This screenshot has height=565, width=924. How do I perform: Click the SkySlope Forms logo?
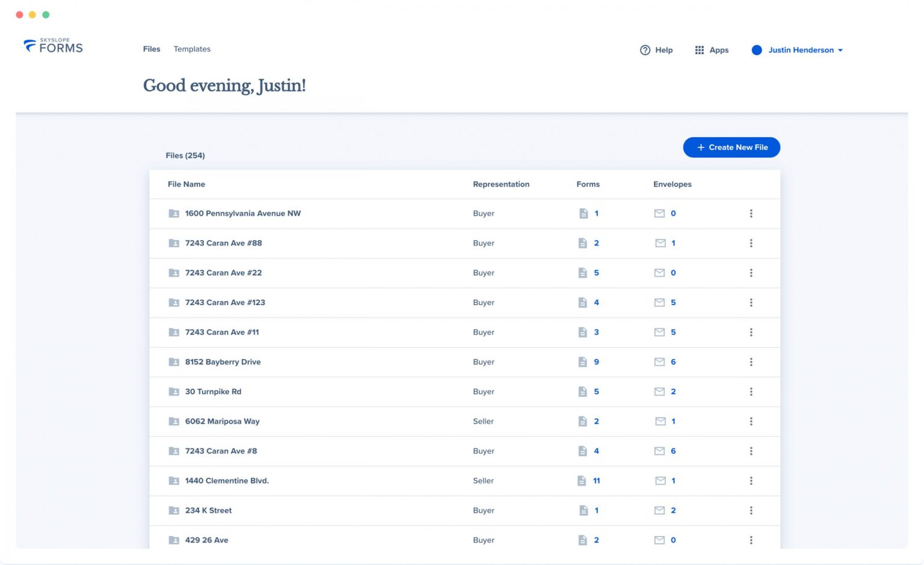point(53,46)
